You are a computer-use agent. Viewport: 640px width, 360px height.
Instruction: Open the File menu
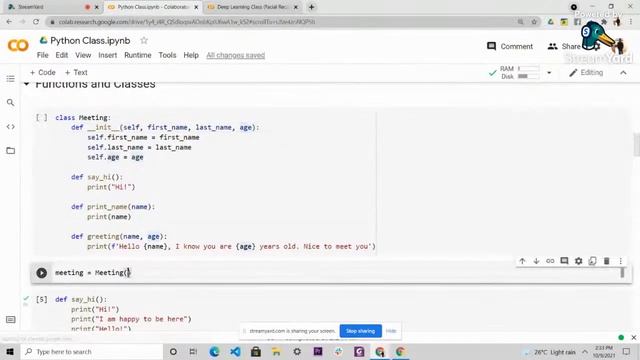pos(42,55)
